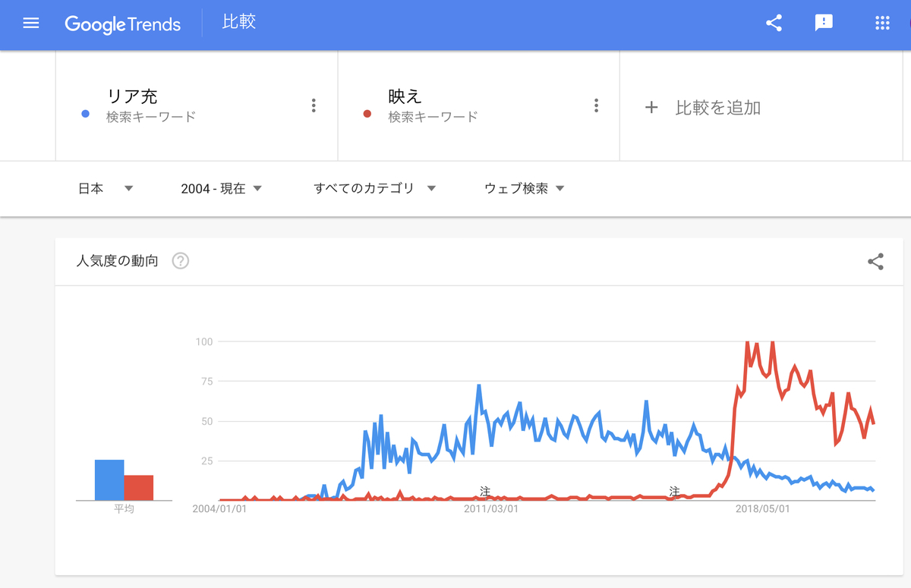
Task: Share the 人気度の動向 chart
Action: point(875,261)
